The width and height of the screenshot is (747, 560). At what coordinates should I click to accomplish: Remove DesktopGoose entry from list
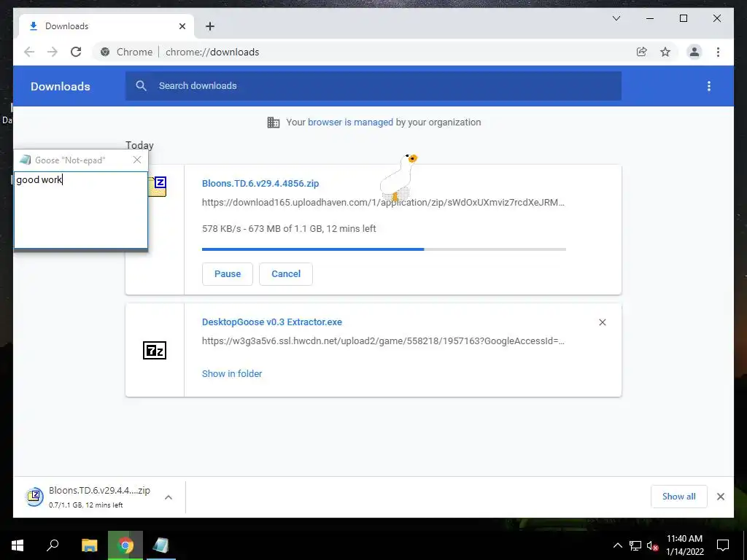click(602, 322)
